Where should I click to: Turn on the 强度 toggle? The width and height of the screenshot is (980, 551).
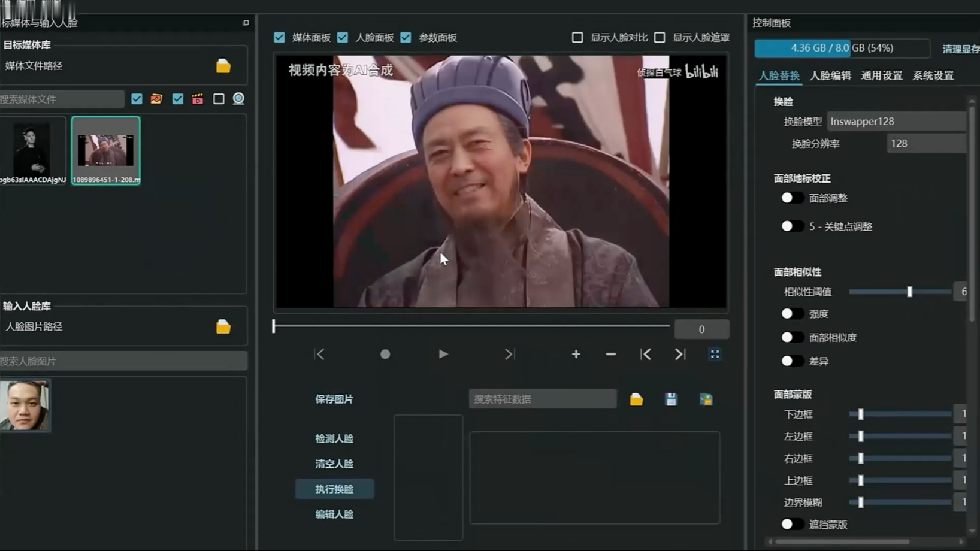[x=792, y=313]
